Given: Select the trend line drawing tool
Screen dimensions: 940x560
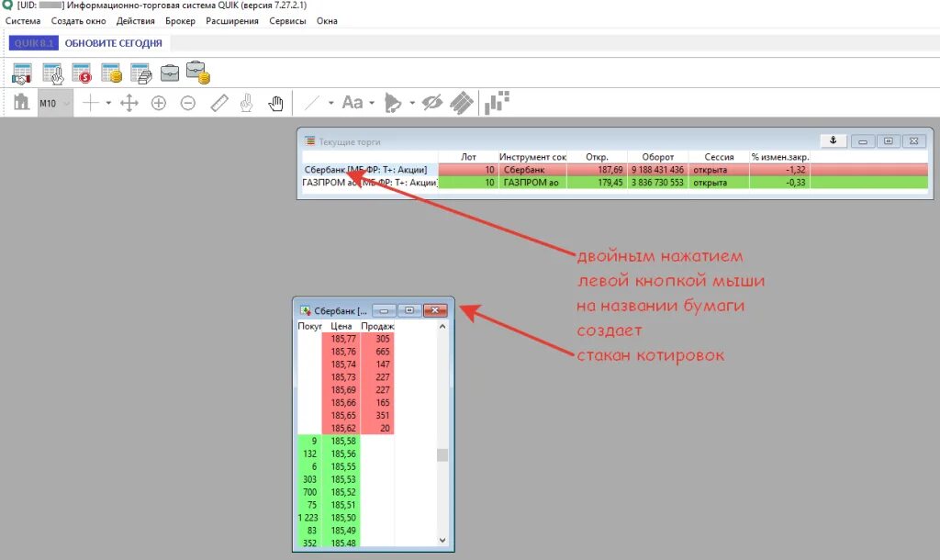Looking at the screenshot, I should point(312,103).
